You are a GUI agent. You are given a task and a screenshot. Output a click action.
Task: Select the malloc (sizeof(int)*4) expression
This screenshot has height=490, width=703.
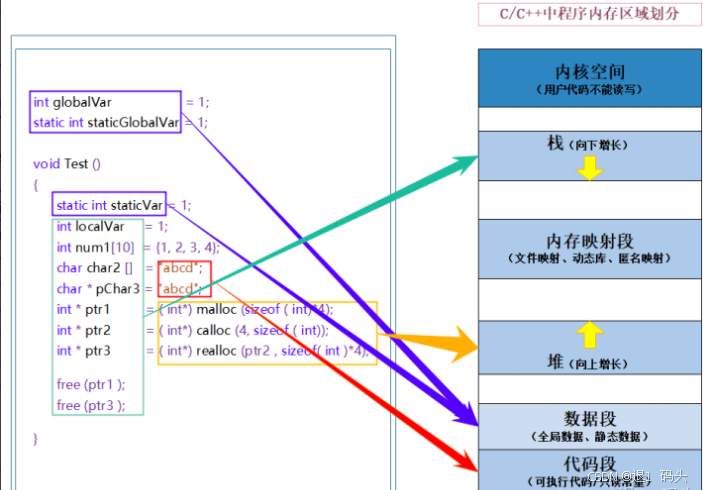pos(247,309)
